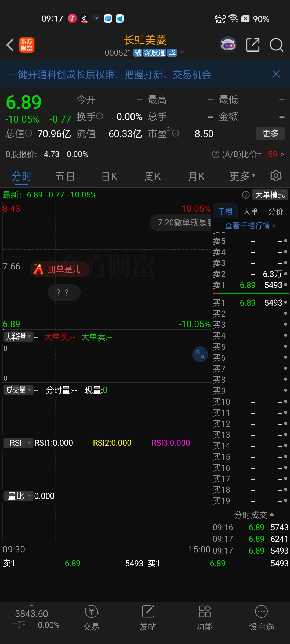Open the robot assistant avatar icon
Viewport: 290px width, 644px height.
(228, 45)
